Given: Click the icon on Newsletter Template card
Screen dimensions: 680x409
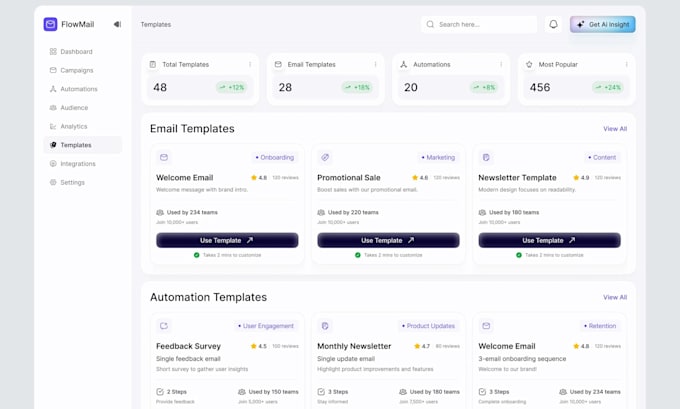Looking at the screenshot, I should pyautogui.click(x=486, y=157).
